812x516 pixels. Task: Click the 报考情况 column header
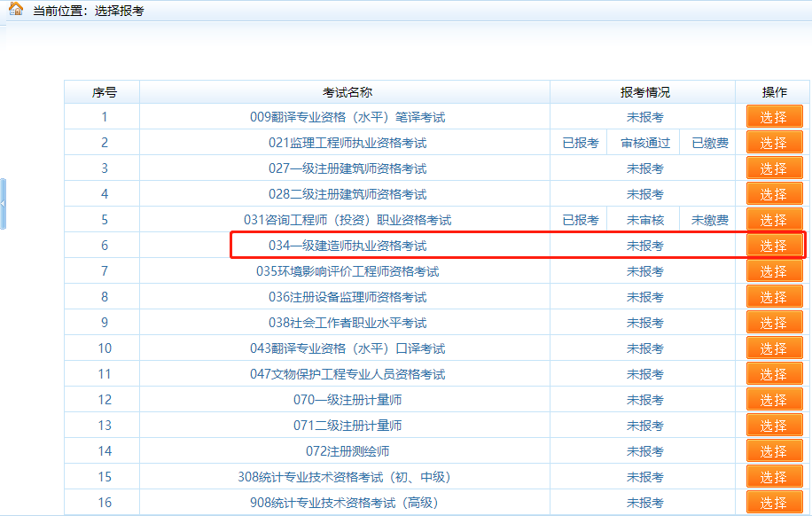[x=644, y=92]
